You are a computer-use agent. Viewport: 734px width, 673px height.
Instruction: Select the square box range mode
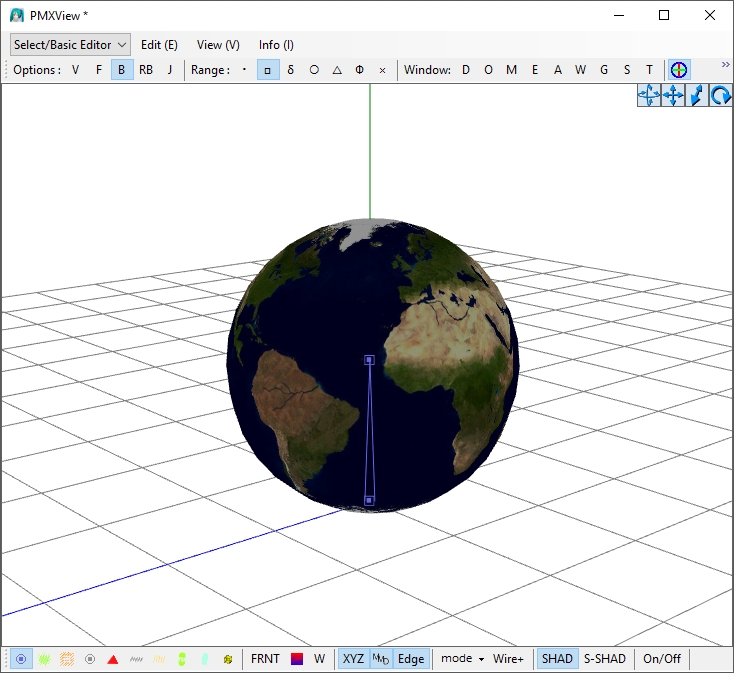coord(268,70)
